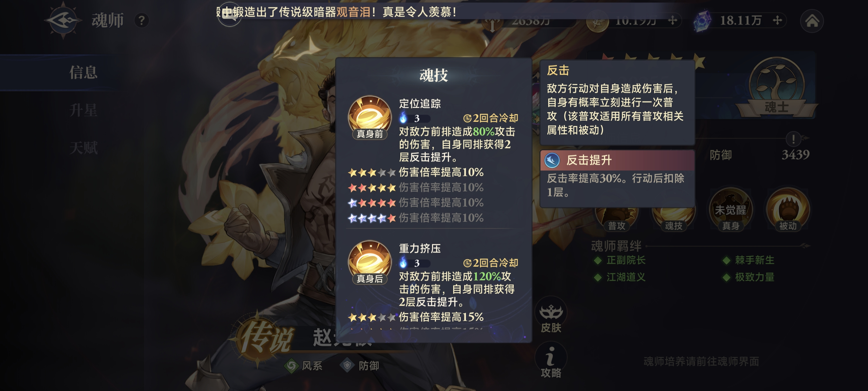Open the help question mark next to 魂师

141,21
